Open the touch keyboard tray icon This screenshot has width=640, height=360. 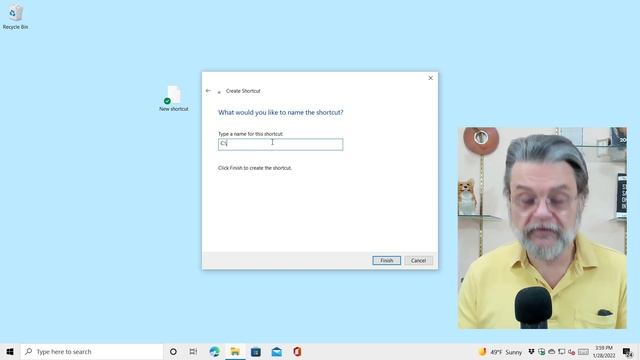(x=583, y=352)
